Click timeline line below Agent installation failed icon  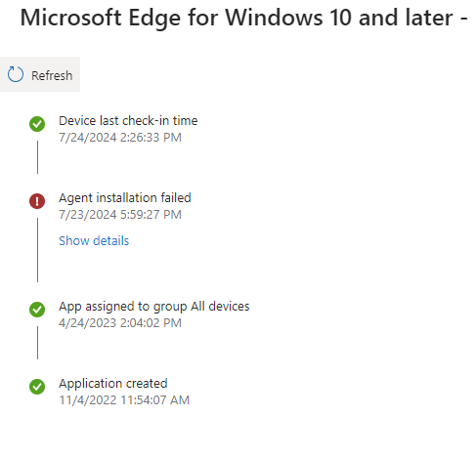pos(37,250)
